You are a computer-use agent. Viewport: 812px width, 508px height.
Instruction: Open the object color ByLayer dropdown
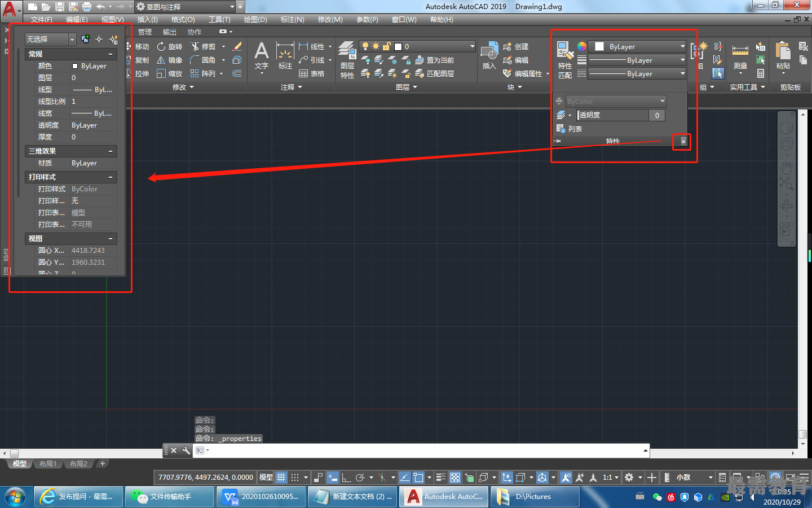click(637, 47)
